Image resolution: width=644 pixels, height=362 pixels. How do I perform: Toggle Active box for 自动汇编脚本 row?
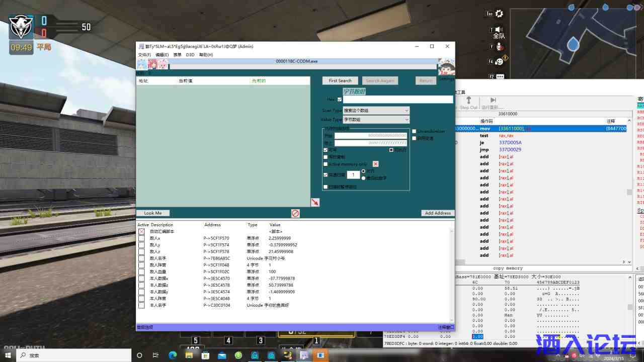(141, 231)
